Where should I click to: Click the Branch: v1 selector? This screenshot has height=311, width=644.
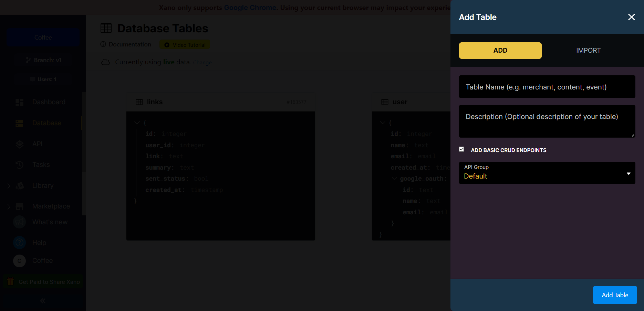[43, 60]
